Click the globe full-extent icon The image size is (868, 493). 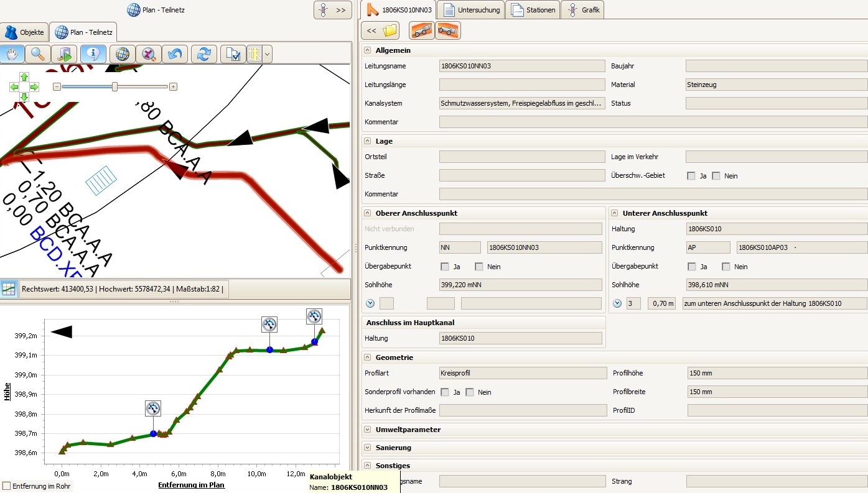coord(123,54)
